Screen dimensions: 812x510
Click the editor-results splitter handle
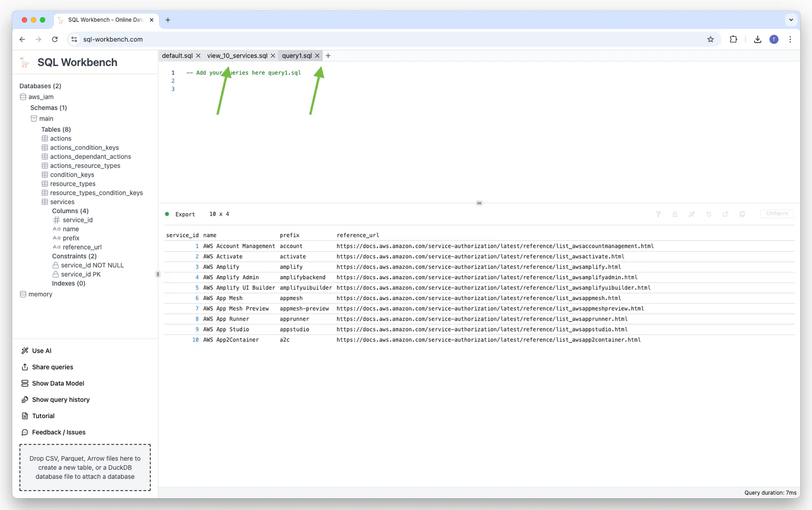tap(479, 203)
